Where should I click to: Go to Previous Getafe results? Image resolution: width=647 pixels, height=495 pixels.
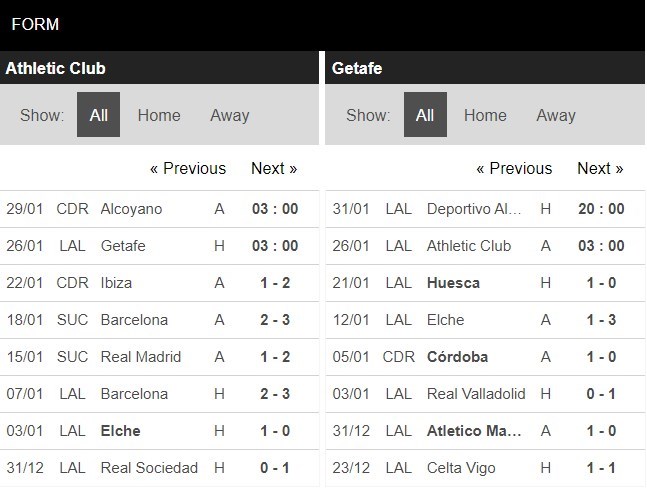tap(514, 169)
